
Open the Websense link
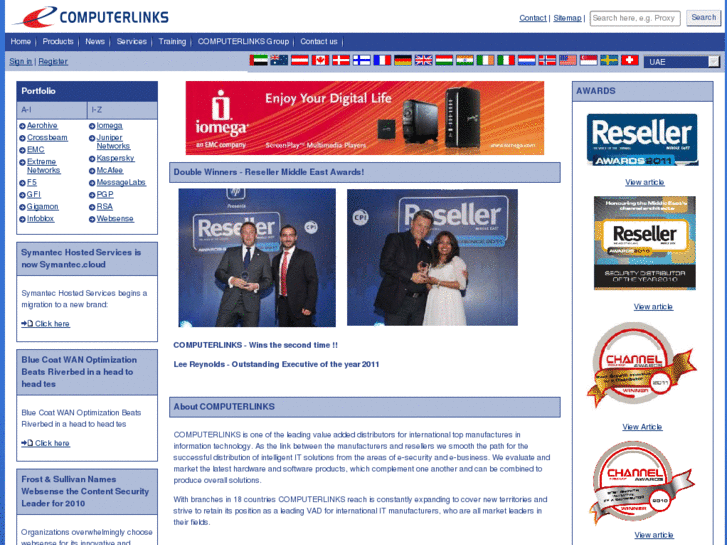[115, 219]
